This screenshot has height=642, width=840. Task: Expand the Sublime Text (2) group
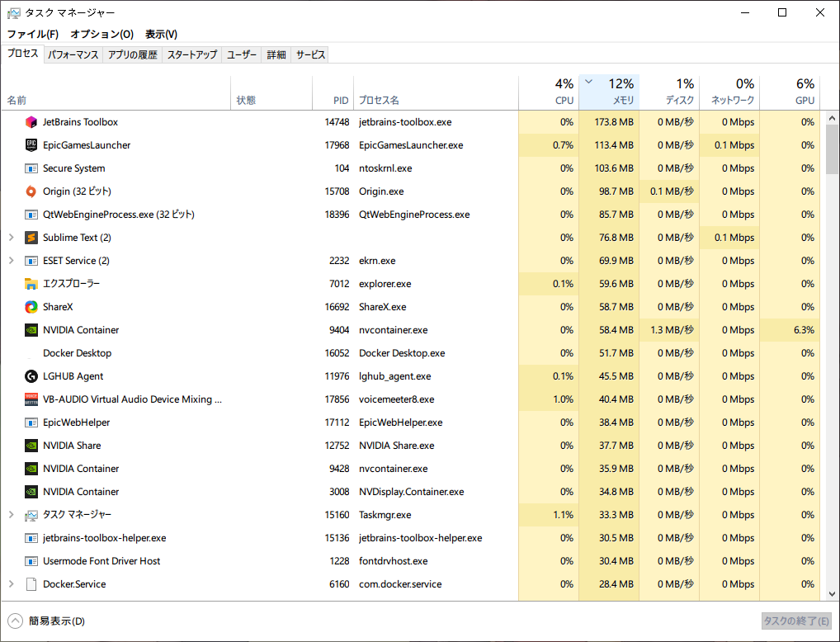click(12, 238)
